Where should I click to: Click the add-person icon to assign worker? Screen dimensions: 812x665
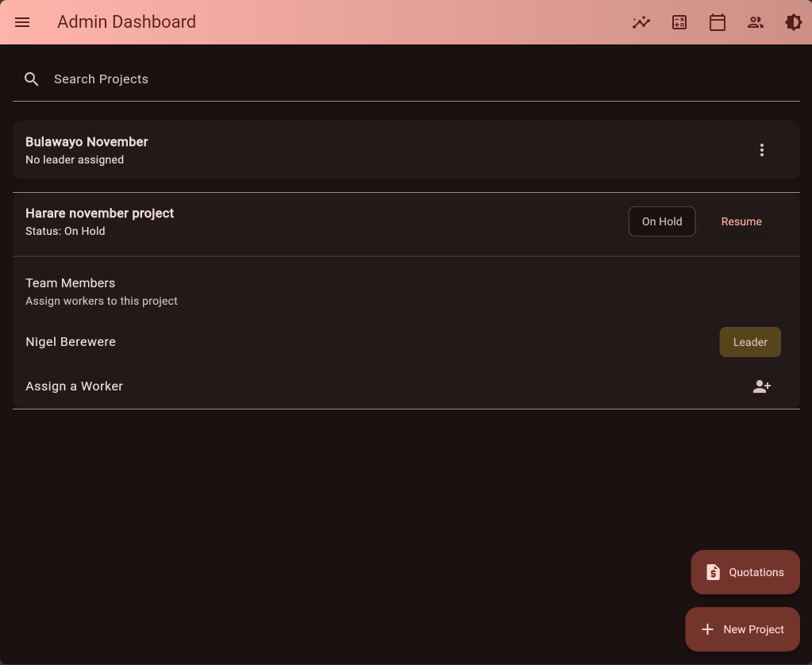pos(762,386)
